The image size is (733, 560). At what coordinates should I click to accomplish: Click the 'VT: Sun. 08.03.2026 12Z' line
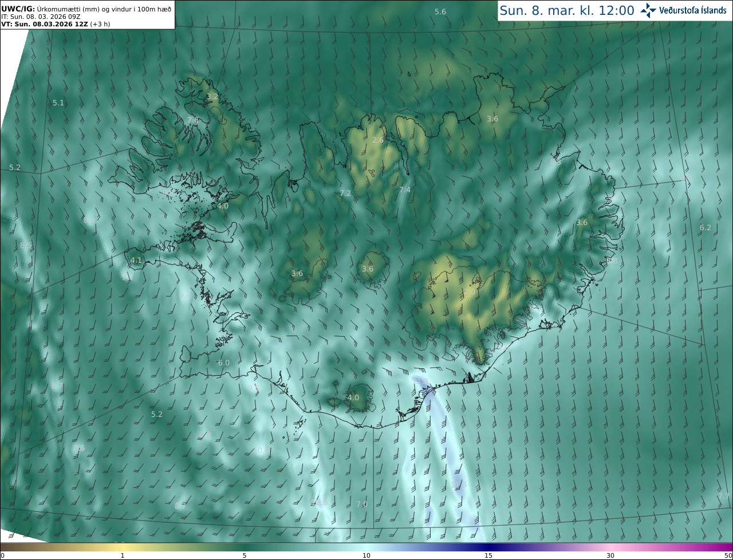point(44,24)
